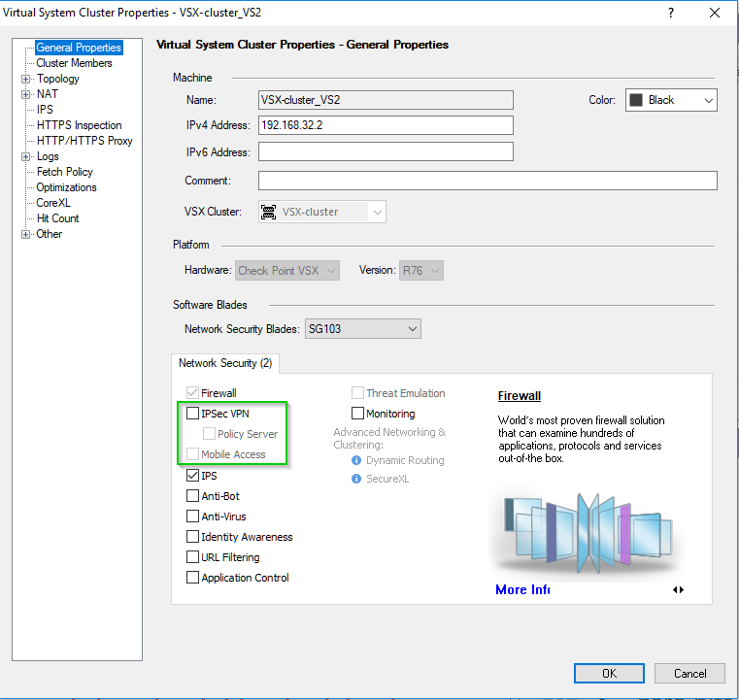The width and height of the screenshot is (739, 700).
Task: Open the HTTP/HTTPS Proxy page
Action: [x=84, y=141]
